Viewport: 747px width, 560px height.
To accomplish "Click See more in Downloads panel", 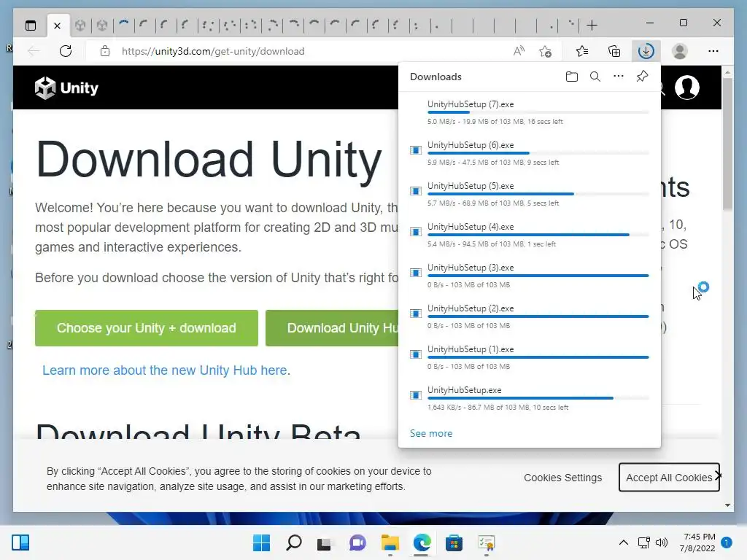I will [x=431, y=433].
